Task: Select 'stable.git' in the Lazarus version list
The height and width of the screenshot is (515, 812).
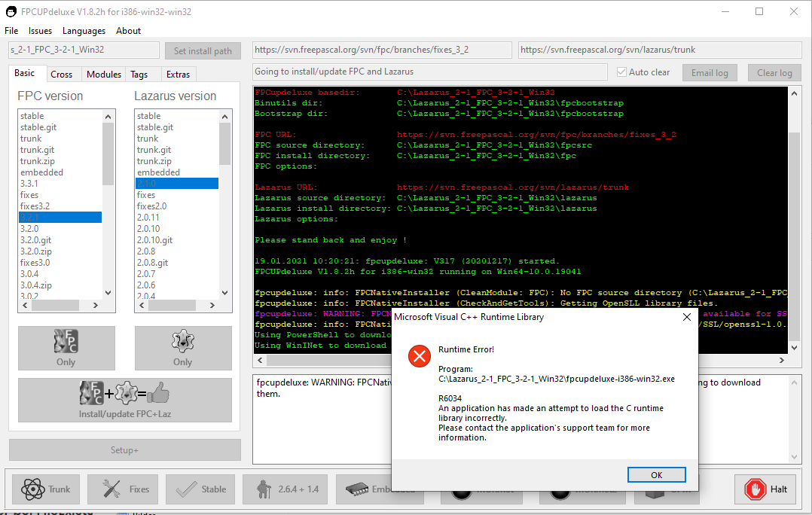Action: (155, 127)
